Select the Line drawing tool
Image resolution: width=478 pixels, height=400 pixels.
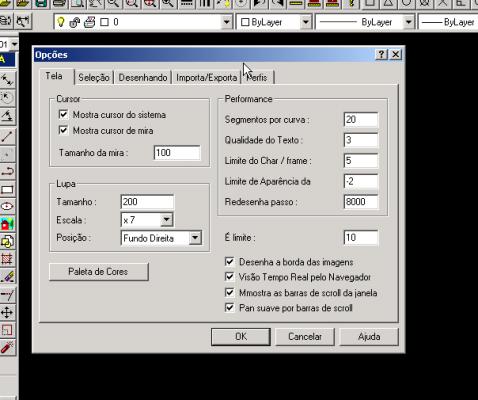[7, 136]
